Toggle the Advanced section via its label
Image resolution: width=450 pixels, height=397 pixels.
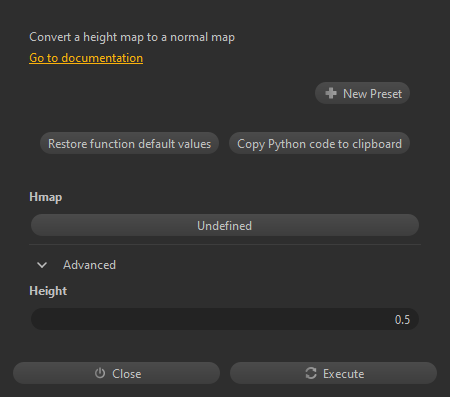click(89, 265)
